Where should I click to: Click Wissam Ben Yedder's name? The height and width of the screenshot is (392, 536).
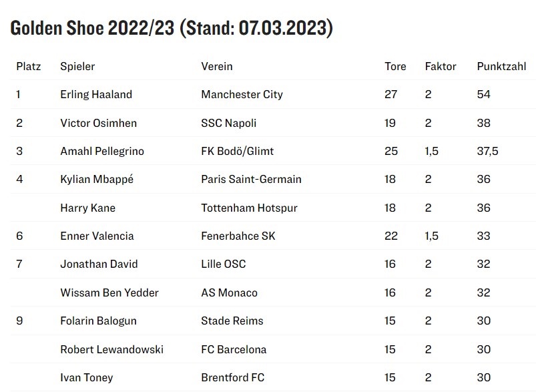[109, 292]
